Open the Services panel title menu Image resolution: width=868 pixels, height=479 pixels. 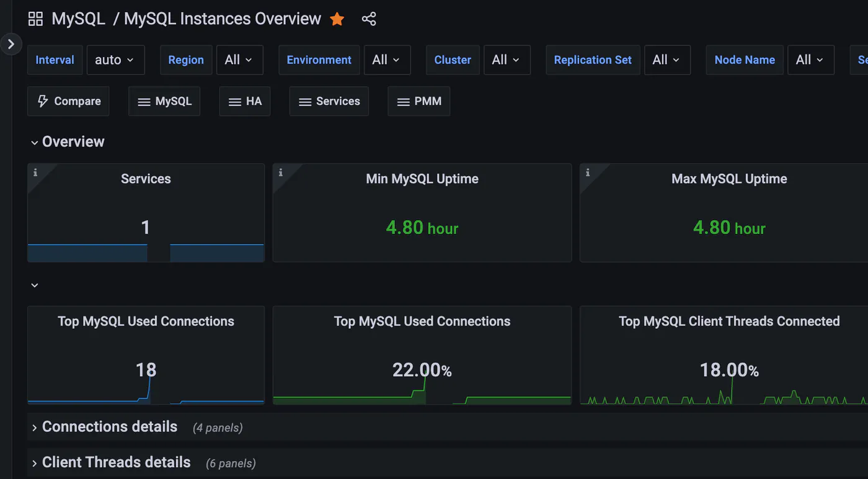point(146,179)
